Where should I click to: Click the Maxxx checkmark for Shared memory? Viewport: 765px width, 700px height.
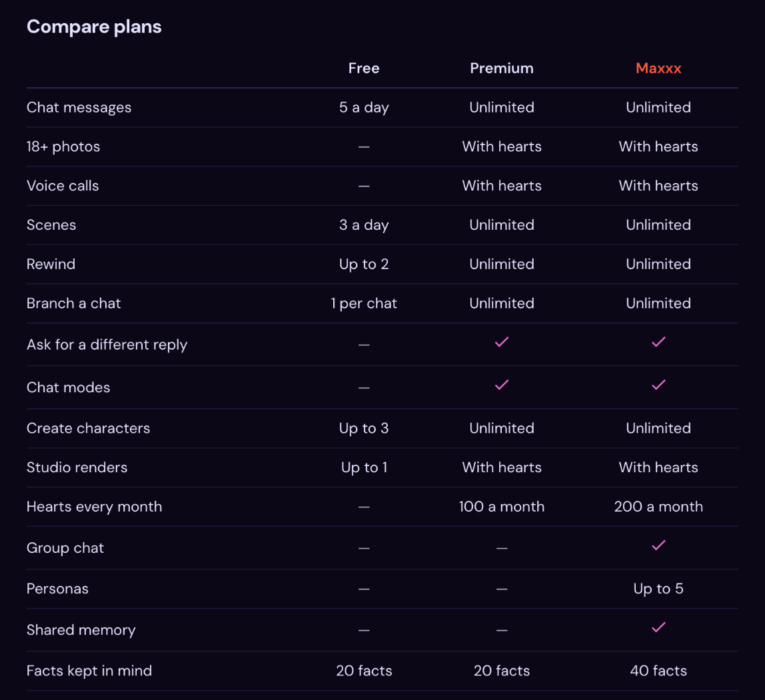click(x=658, y=627)
